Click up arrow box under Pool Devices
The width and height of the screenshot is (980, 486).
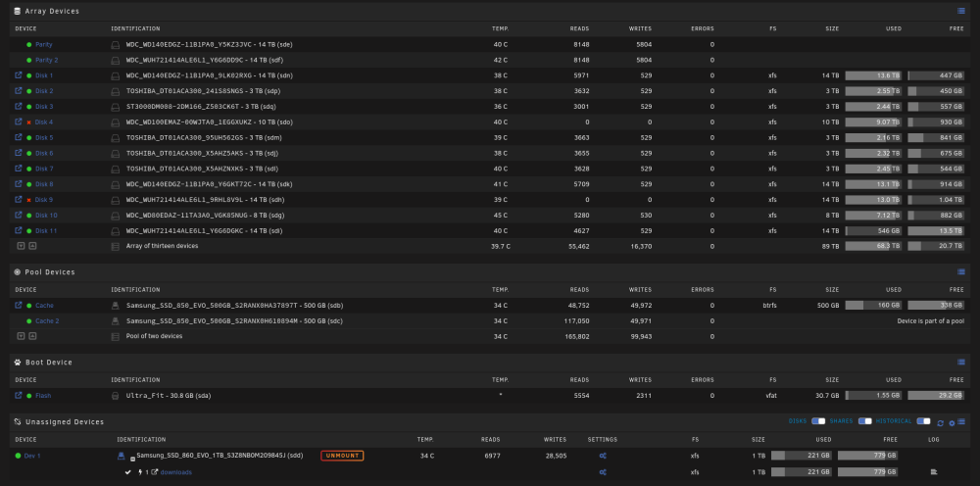tap(32, 336)
